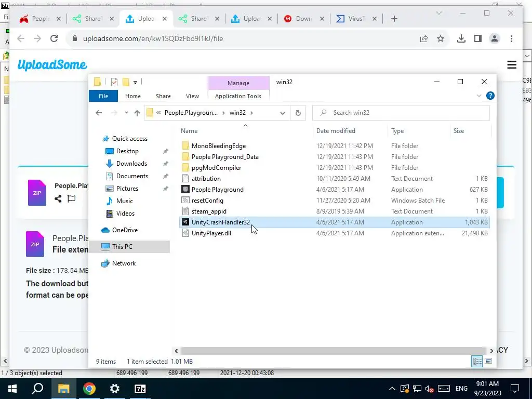Click the Properties checkmark quick-access icon
Screen dimensions: 532x399
(114, 82)
